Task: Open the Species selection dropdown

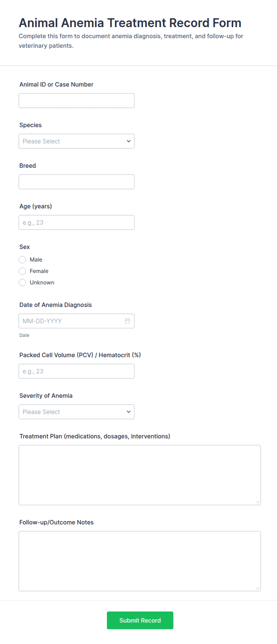Action: [76, 141]
